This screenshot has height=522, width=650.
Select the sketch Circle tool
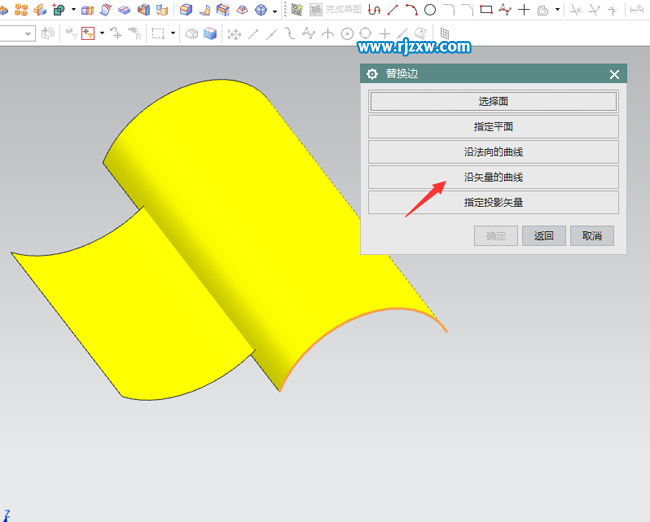pyautogui.click(x=430, y=10)
